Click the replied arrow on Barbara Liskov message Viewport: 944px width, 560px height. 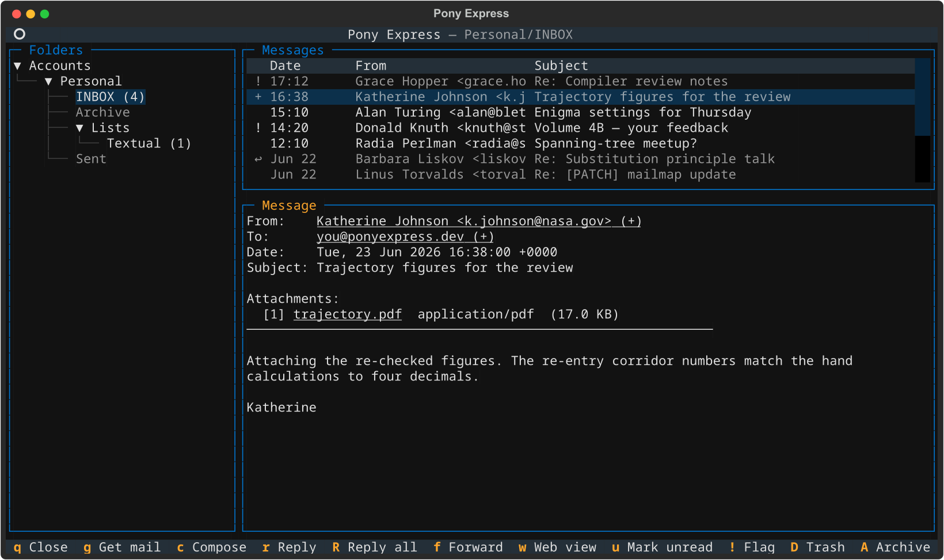(x=258, y=159)
